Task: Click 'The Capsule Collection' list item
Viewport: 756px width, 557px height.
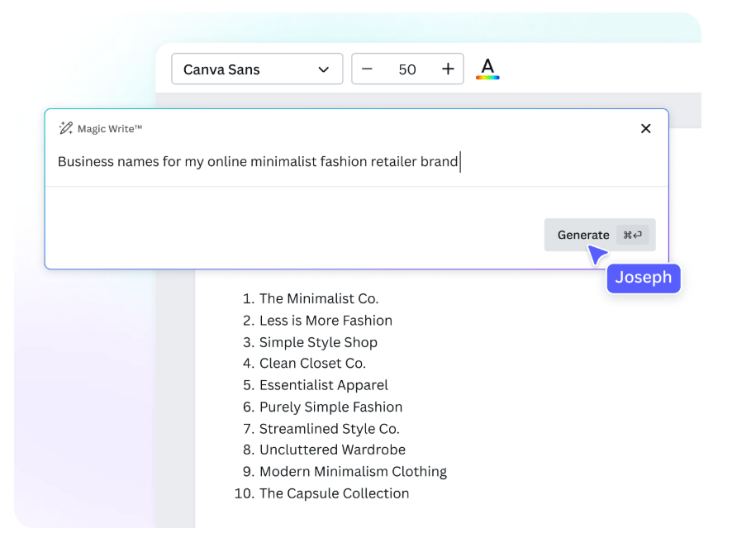Action: [x=334, y=493]
